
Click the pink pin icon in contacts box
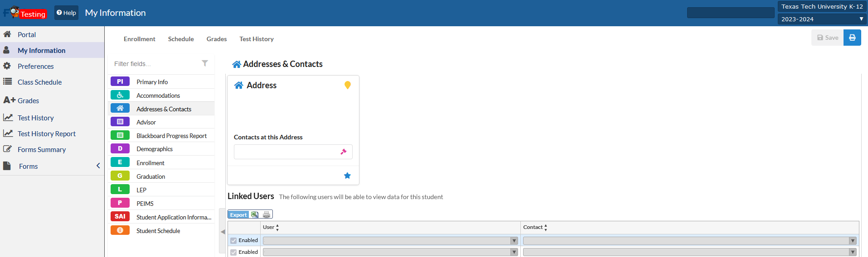[x=344, y=152]
